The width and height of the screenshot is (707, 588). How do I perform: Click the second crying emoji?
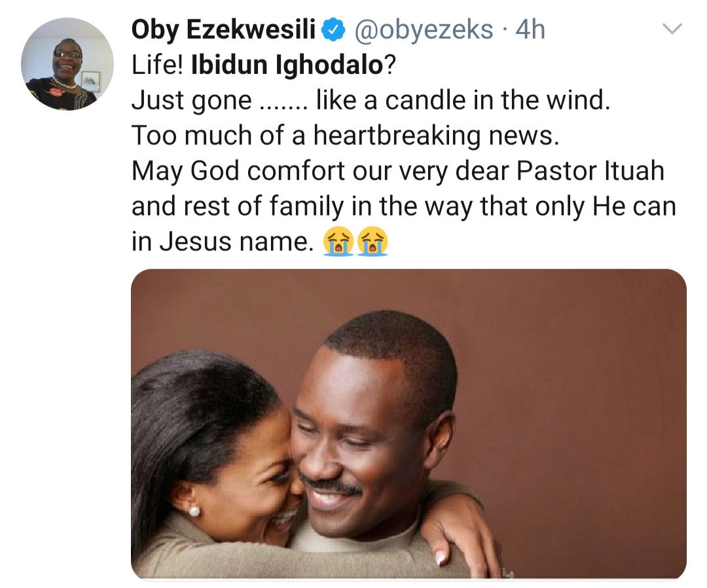point(372,242)
